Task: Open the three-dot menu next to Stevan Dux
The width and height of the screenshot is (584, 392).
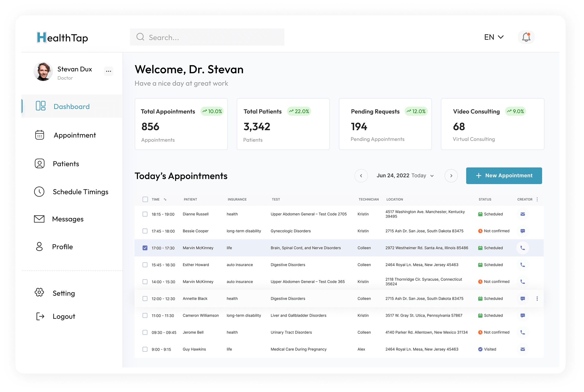Action: coord(108,71)
